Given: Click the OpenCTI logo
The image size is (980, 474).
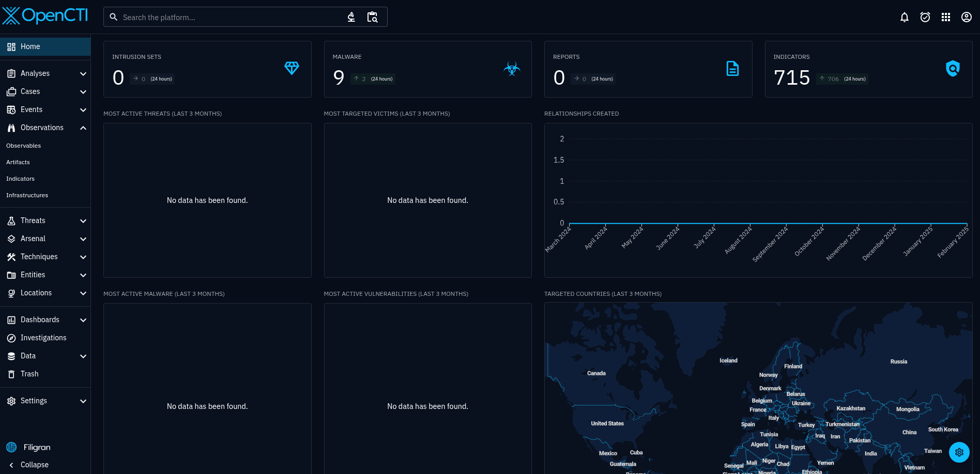Looking at the screenshot, I should point(45,16).
